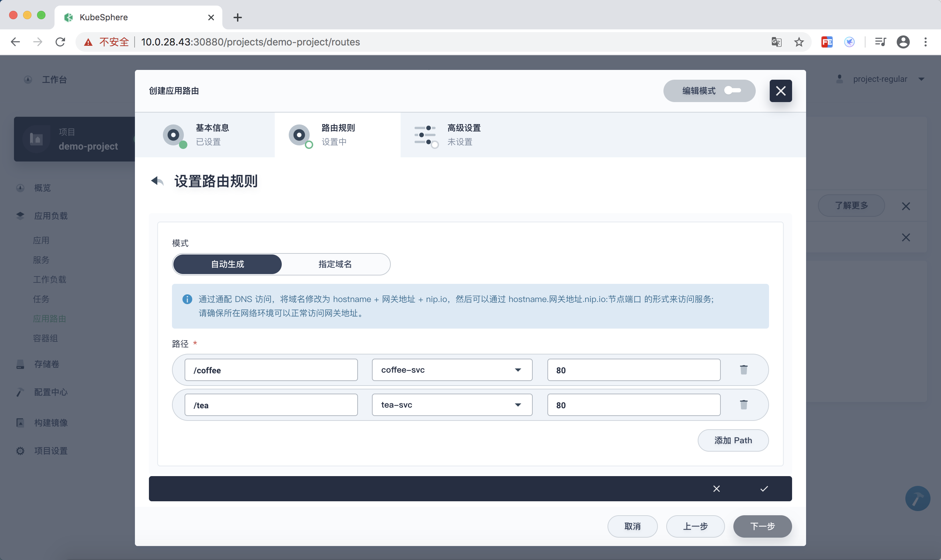Delete the /coffee path row
This screenshot has height=560, width=941.
pyautogui.click(x=743, y=370)
